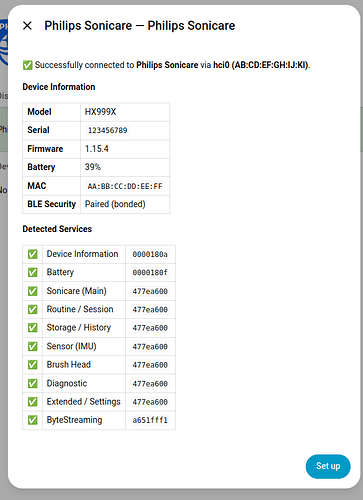Select the MAC address AA:BB:CC:DD:EE:FF
Screen dimensions: 363x500
click(x=125, y=186)
